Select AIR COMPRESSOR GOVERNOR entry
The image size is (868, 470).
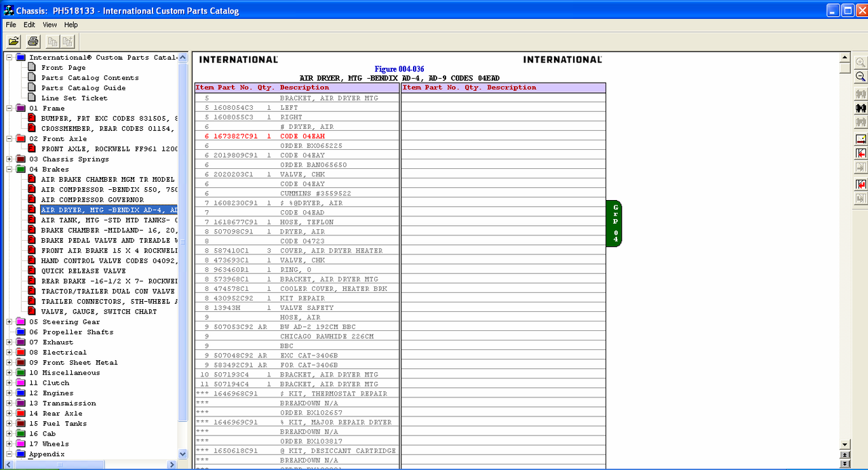coord(92,200)
